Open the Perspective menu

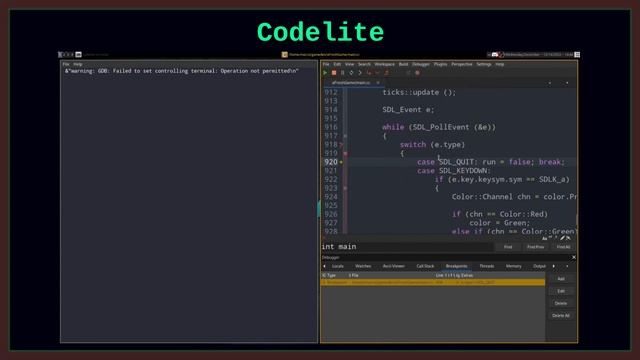pyautogui.click(x=462, y=64)
